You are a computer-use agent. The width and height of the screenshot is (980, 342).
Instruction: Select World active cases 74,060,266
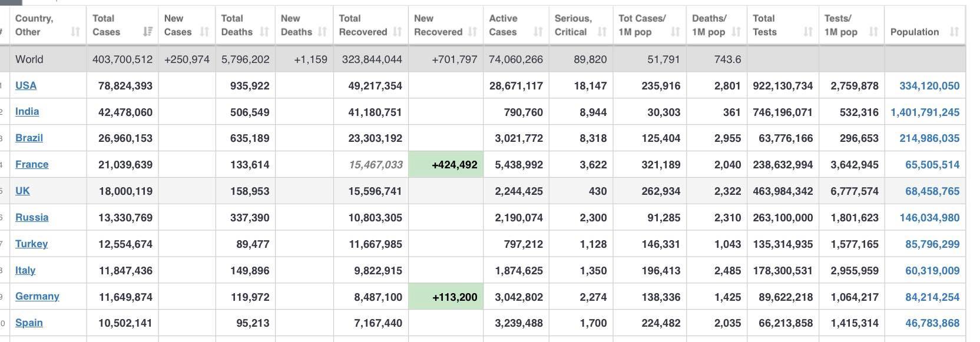click(x=516, y=59)
